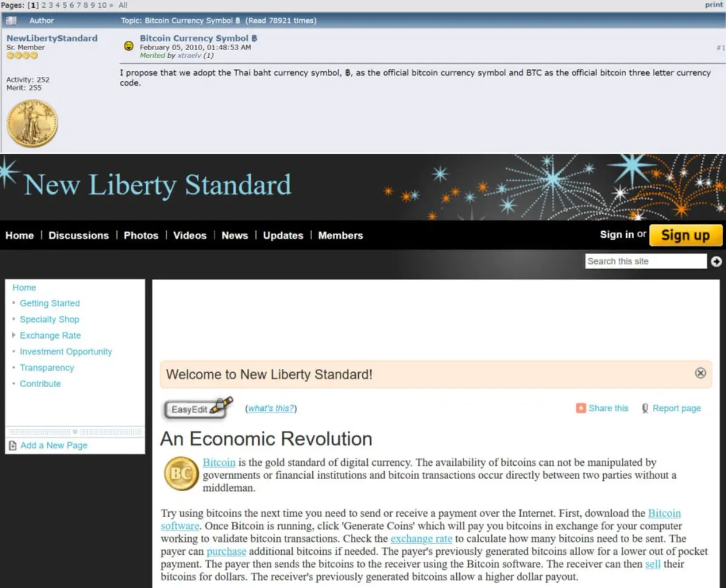Image resolution: width=726 pixels, height=588 pixels.
Task: Click the gold coin avatar of NewLibertyStandard
Action: (x=32, y=124)
